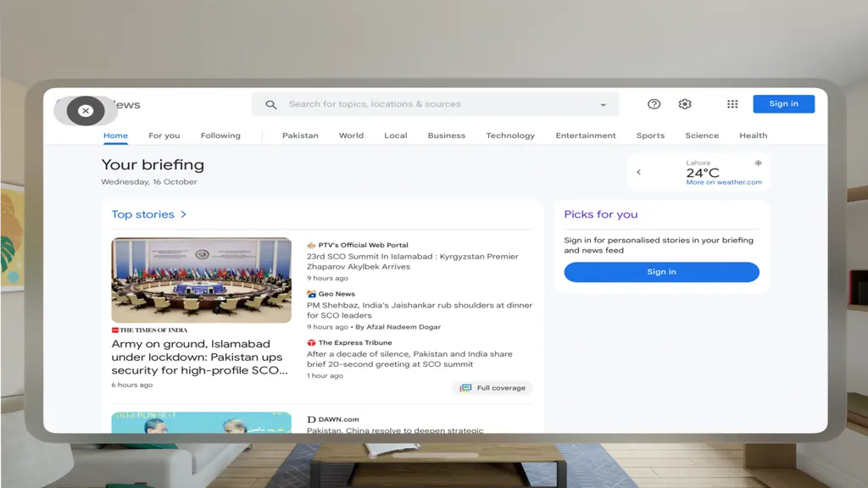The width and height of the screenshot is (868, 488).
Task: Click the search magnifier icon
Action: point(270,104)
